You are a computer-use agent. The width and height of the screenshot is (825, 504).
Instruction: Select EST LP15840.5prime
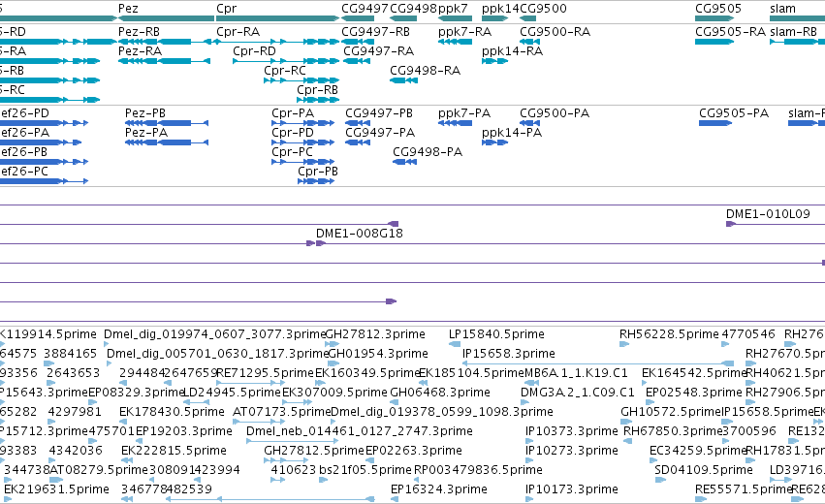[x=455, y=344]
